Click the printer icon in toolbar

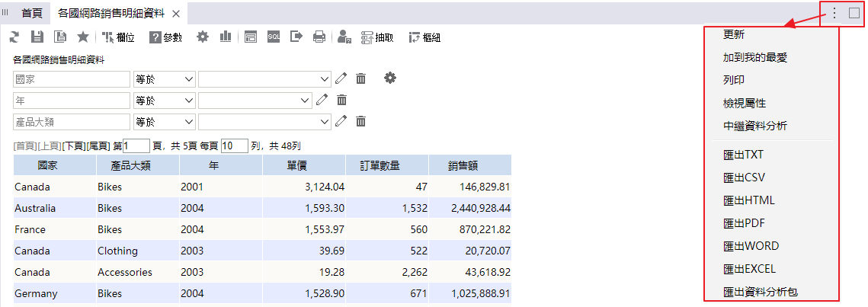tap(319, 37)
